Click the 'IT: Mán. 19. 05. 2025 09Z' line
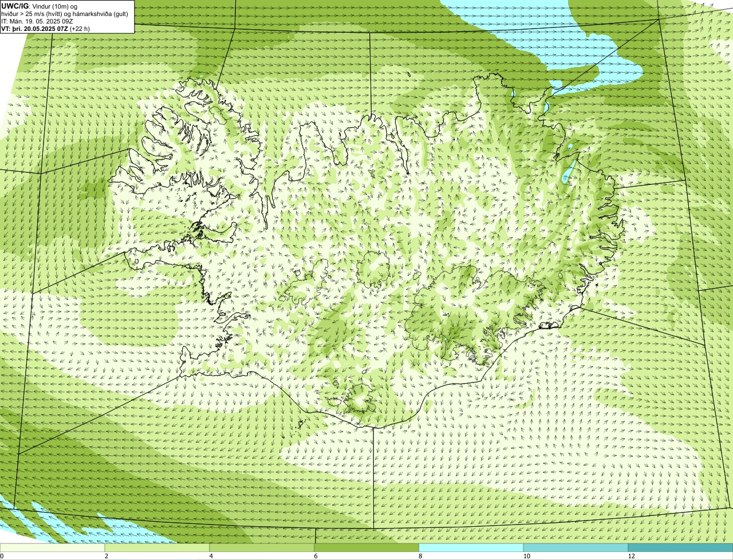The width and height of the screenshot is (733, 560). pos(37,21)
